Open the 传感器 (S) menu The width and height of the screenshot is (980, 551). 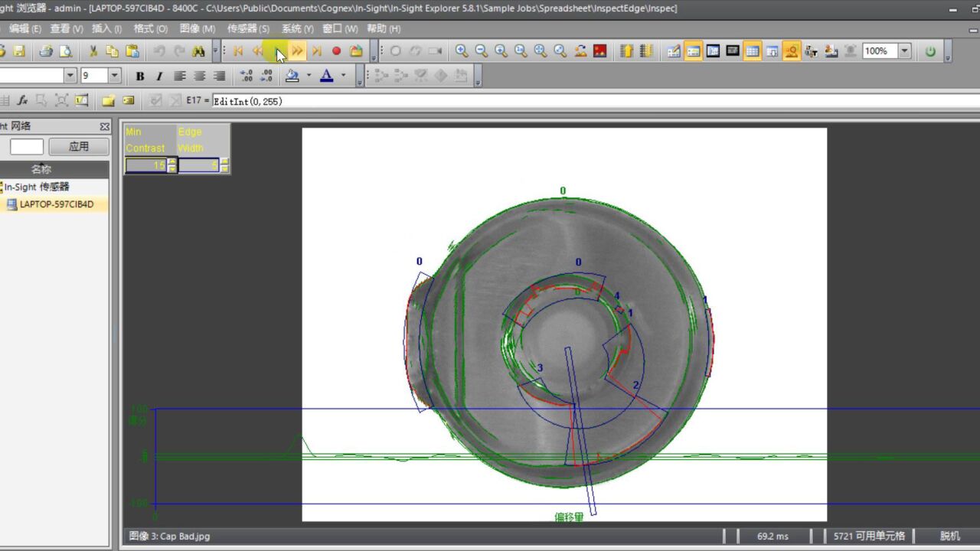point(248,28)
